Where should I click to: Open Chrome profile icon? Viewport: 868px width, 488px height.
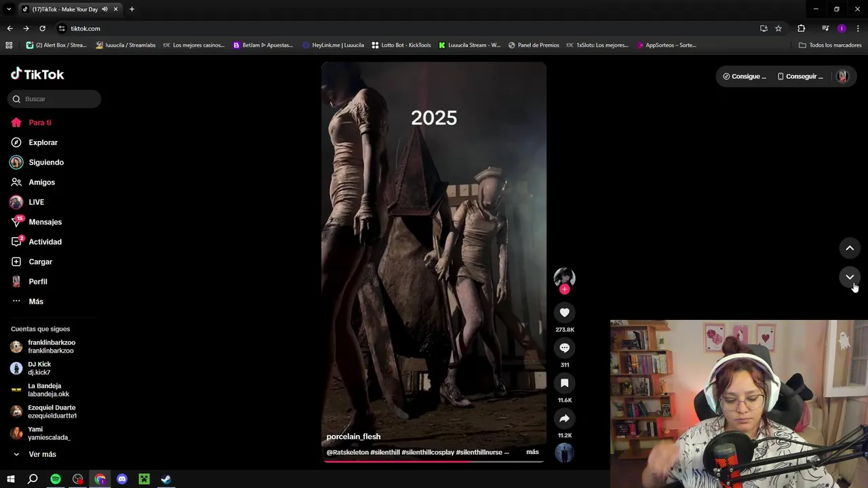pos(842,28)
